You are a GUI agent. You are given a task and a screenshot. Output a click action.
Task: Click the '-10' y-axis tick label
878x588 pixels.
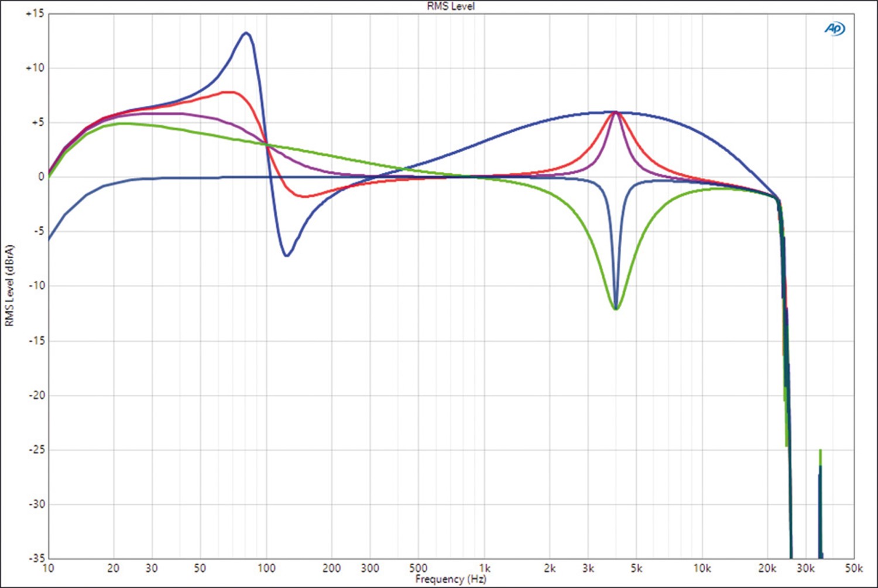coord(36,286)
